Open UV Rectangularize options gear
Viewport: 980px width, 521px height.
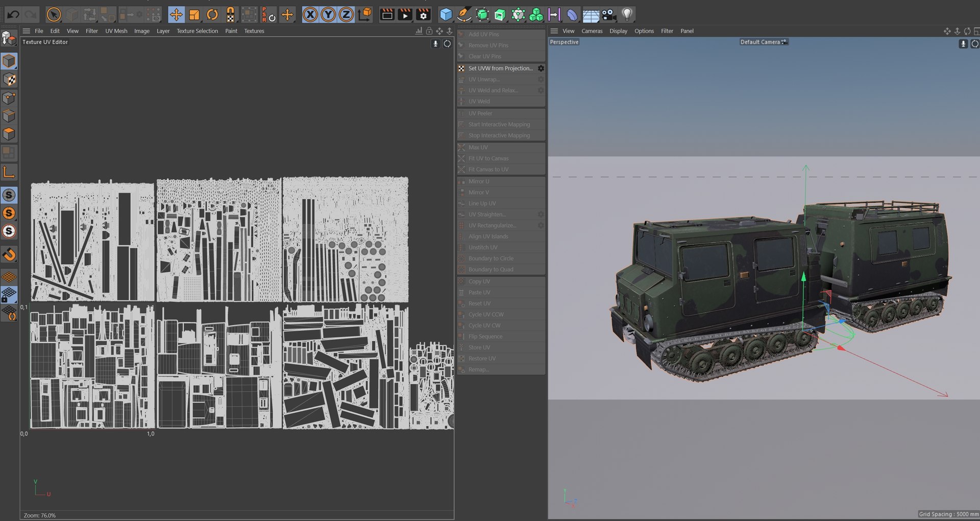coord(541,225)
